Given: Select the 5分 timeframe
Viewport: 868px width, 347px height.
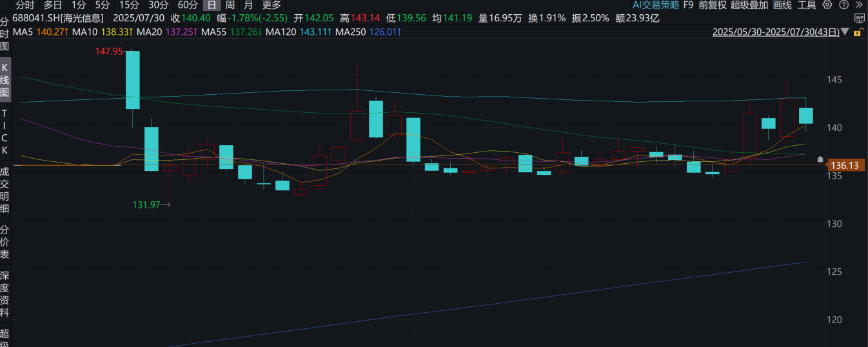Looking at the screenshot, I should 103,5.
